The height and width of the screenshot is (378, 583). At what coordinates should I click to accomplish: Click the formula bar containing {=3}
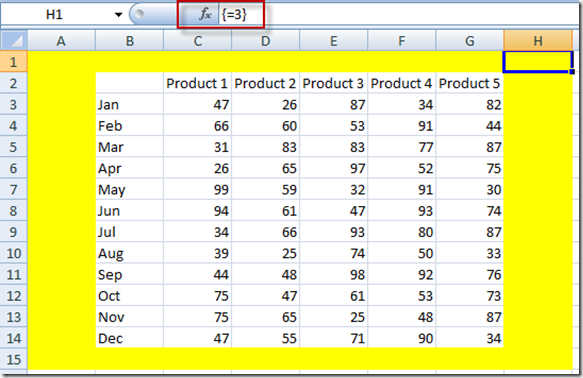tap(398, 14)
